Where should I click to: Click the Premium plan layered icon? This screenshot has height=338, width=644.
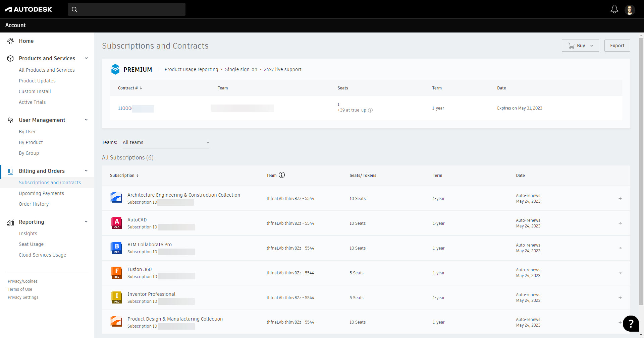pos(115,69)
